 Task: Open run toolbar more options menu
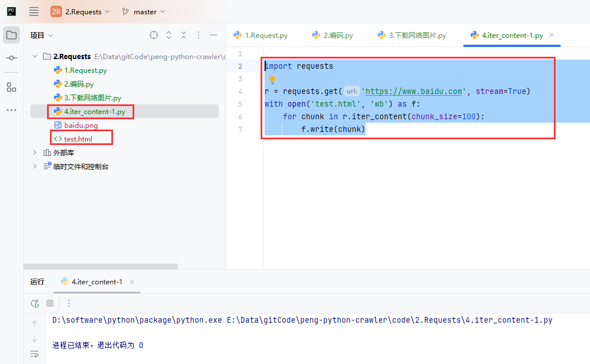[68, 303]
